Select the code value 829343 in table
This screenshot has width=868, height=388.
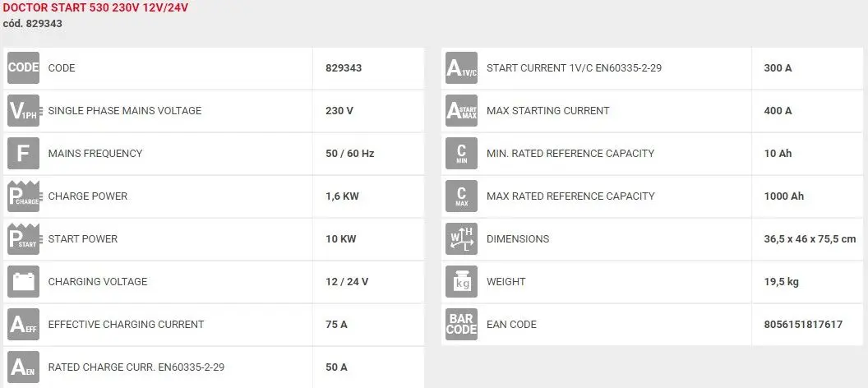344,68
